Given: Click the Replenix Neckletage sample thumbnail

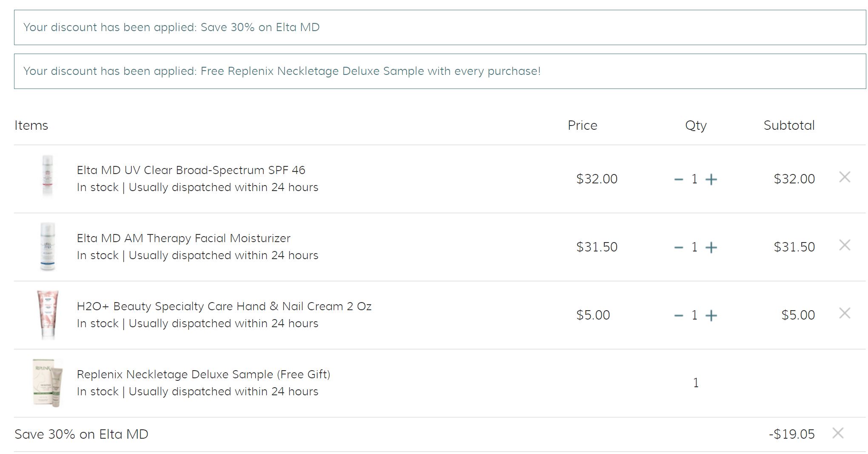Looking at the screenshot, I should (x=47, y=383).
